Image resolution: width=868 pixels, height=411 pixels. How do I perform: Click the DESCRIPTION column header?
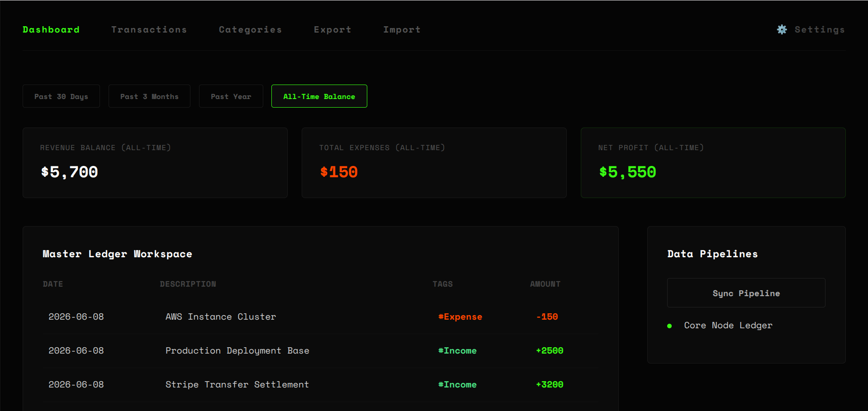(188, 284)
